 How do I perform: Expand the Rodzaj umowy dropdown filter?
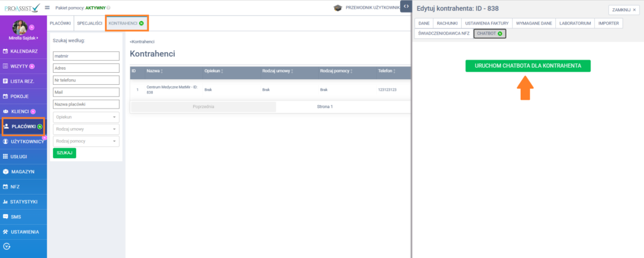click(x=86, y=129)
